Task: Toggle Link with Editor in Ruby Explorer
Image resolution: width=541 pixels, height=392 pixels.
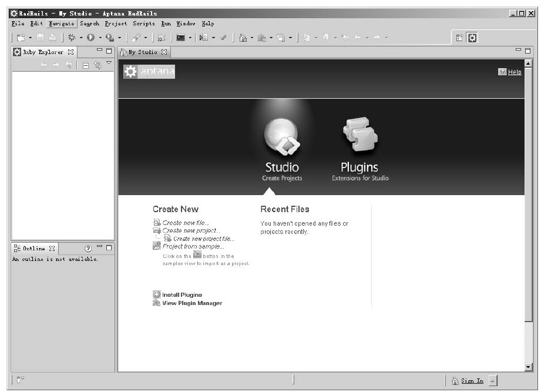Action: tap(98, 65)
